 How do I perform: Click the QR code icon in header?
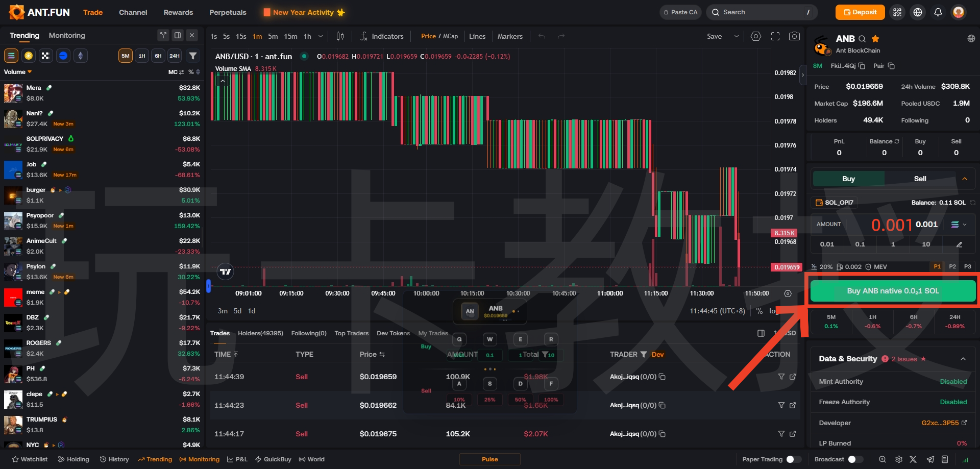(x=897, y=12)
